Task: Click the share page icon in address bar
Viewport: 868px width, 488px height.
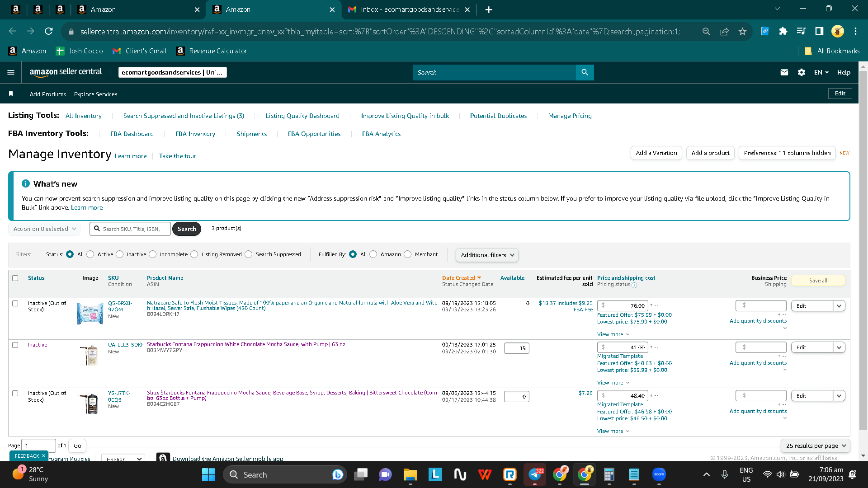Action: click(724, 31)
